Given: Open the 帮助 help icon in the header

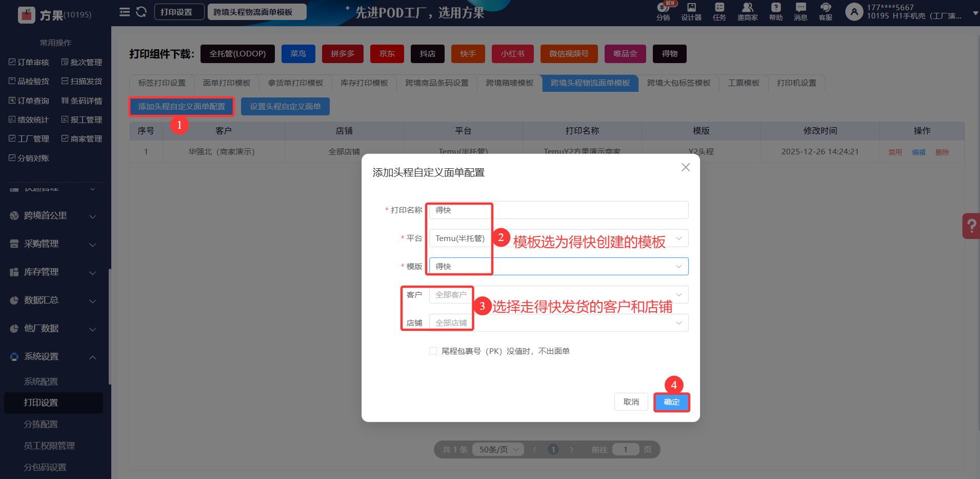Looking at the screenshot, I should tap(776, 11).
